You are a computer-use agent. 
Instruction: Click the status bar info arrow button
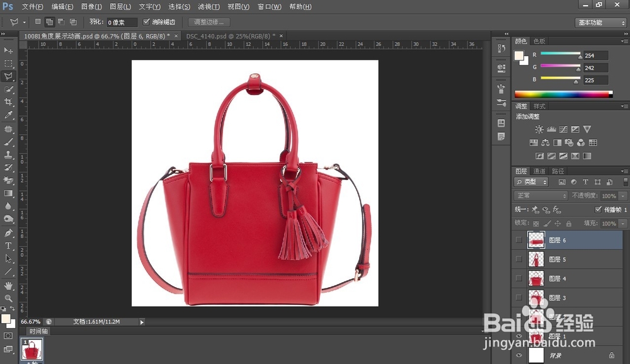(x=141, y=322)
